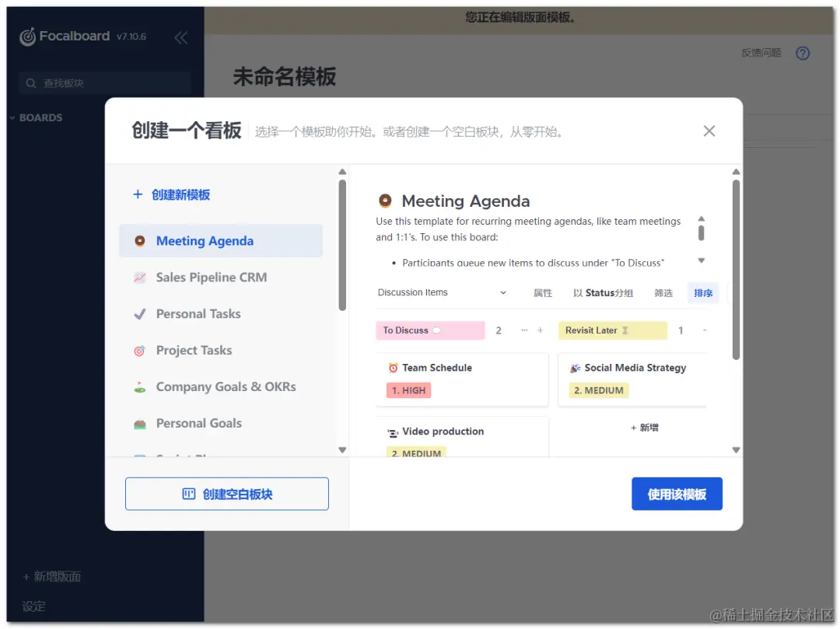840x629 pixels.
Task: Select the Personal Tasks checkmark icon
Action: point(140,314)
